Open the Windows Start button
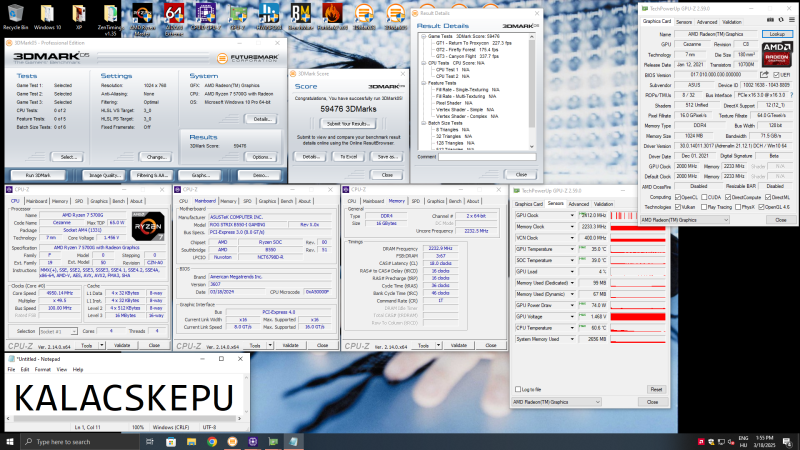The image size is (800, 450). pos(10,442)
